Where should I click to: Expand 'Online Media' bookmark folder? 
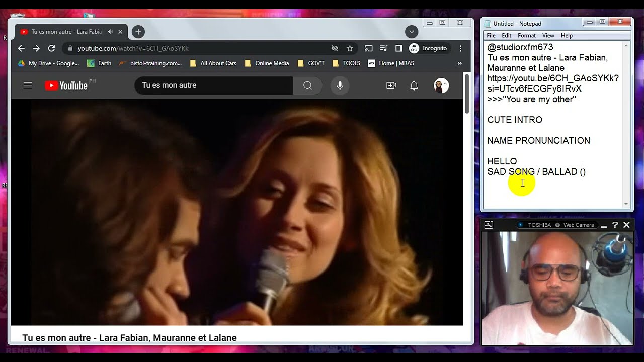(267, 63)
